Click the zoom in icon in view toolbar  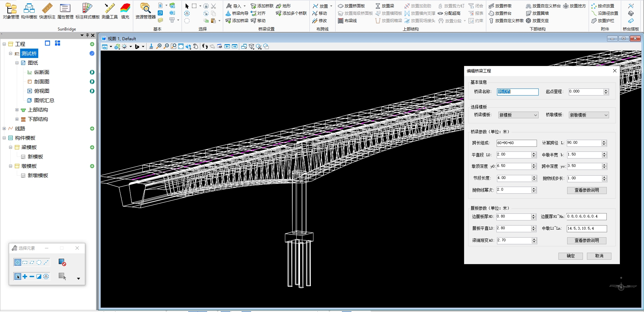159,47
